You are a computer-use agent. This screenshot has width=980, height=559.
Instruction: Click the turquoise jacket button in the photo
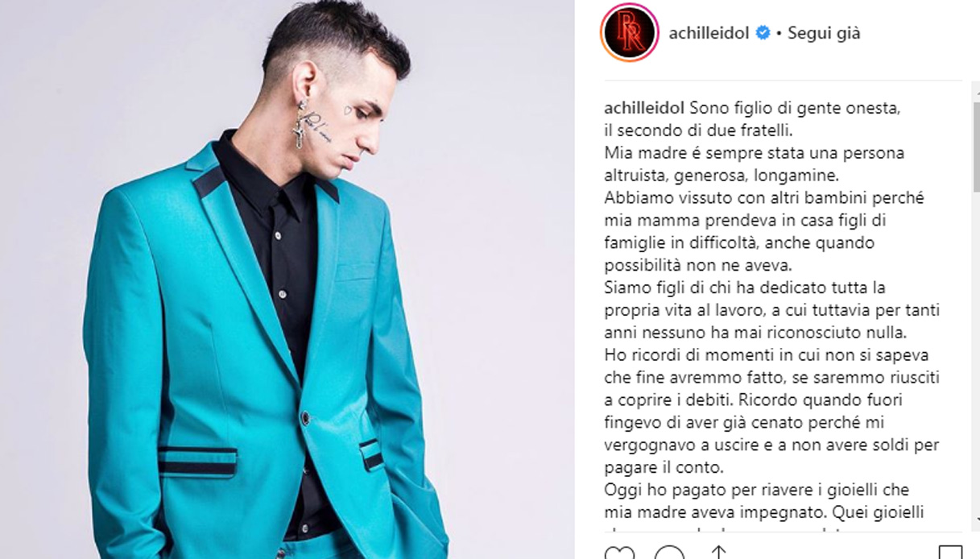[x=305, y=417]
